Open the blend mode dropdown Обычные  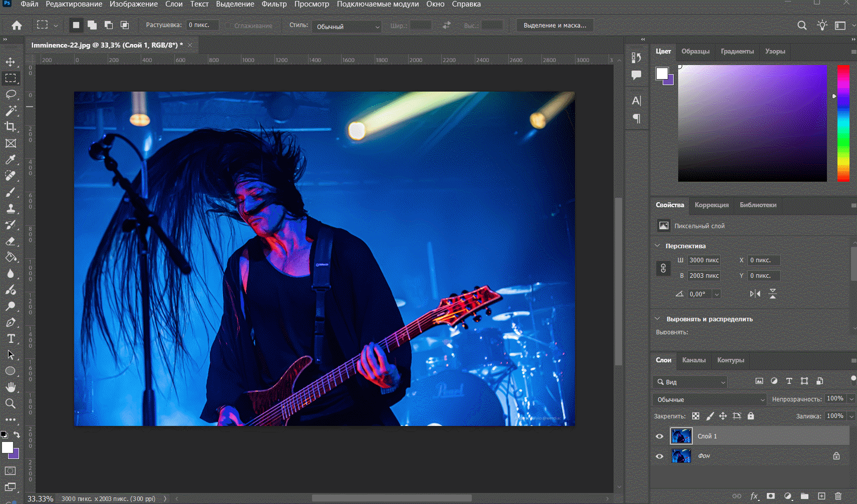pyautogui.click(x=710, y=399)
